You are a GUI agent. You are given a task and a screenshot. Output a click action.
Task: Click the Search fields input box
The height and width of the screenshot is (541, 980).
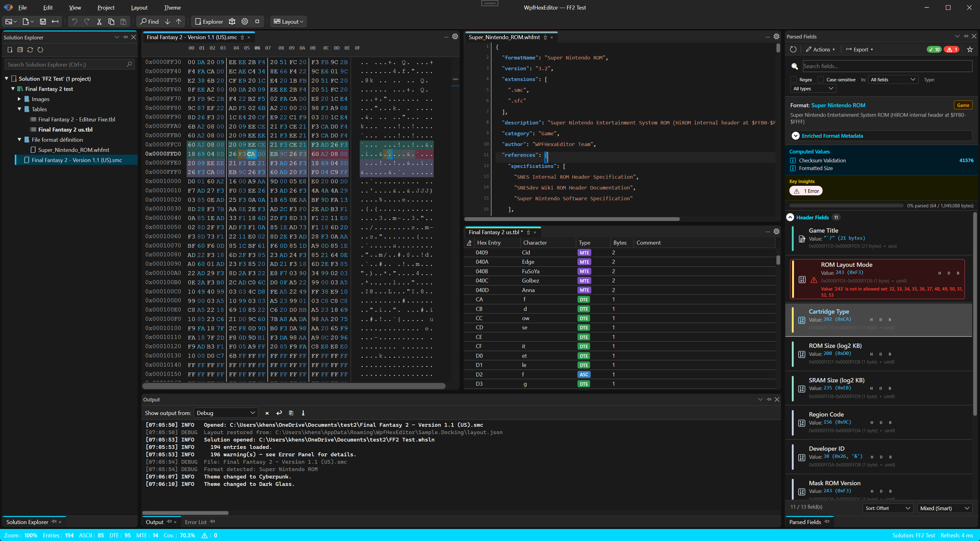click(887, 66)
